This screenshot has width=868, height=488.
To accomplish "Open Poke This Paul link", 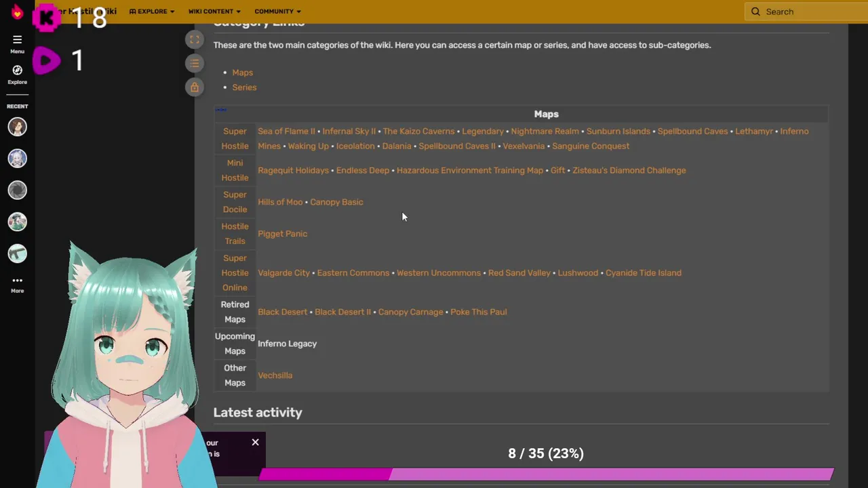I will [479, 312].
